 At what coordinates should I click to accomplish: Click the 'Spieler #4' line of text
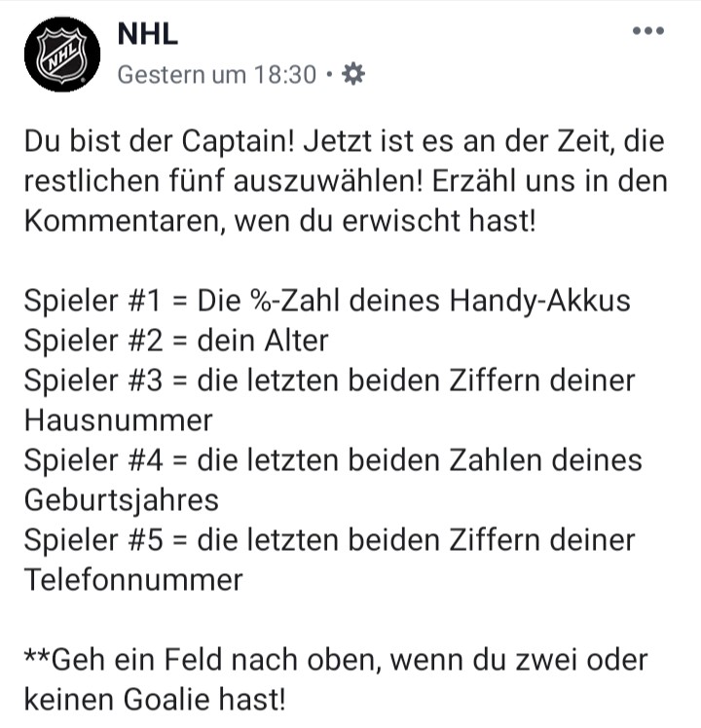coord(333,459)
